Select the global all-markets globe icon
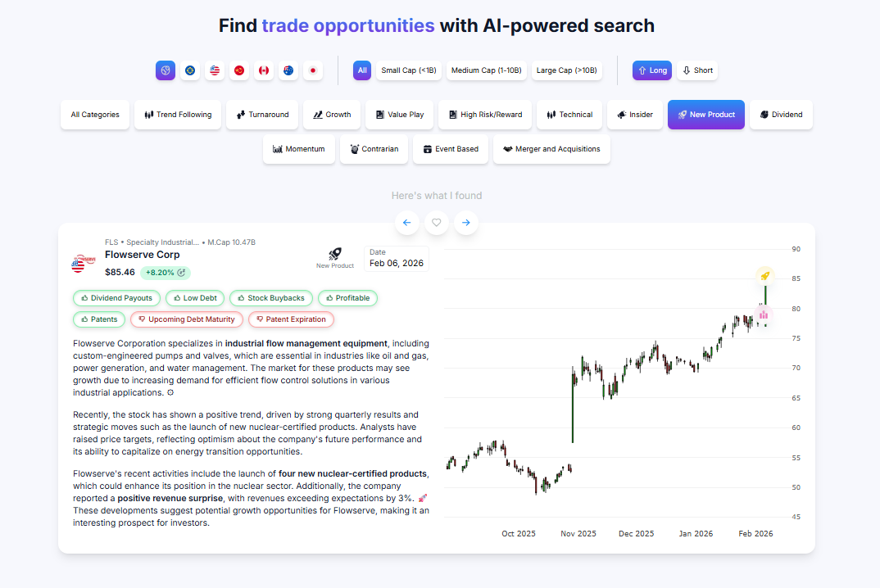This screenshot has width=880, height=588. click(166, 70)
